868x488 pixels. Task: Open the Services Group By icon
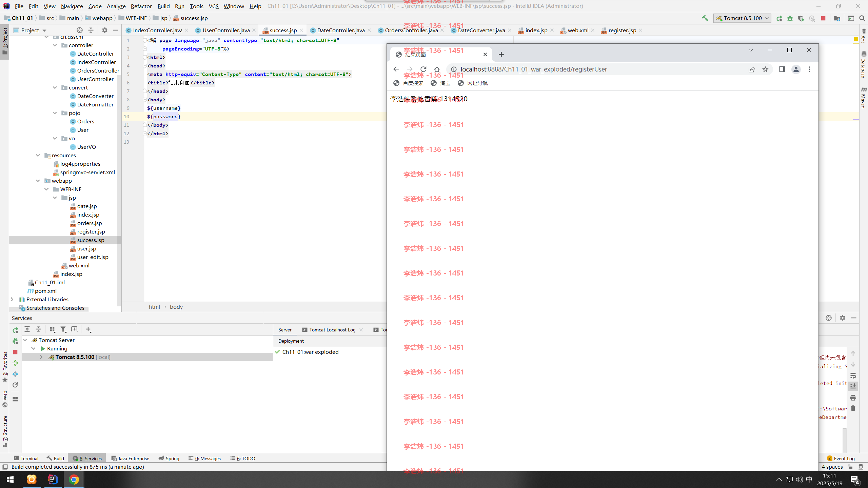(x=52, y=329)
